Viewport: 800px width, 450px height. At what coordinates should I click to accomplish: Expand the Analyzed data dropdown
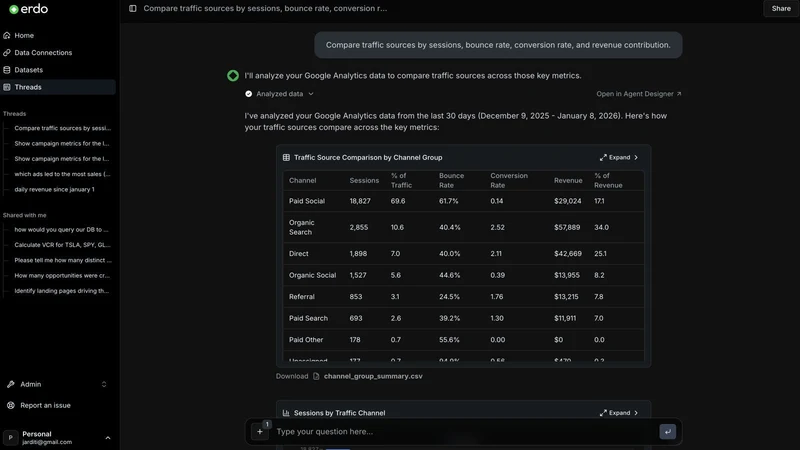pyautogui.click(x=280, y=94)
